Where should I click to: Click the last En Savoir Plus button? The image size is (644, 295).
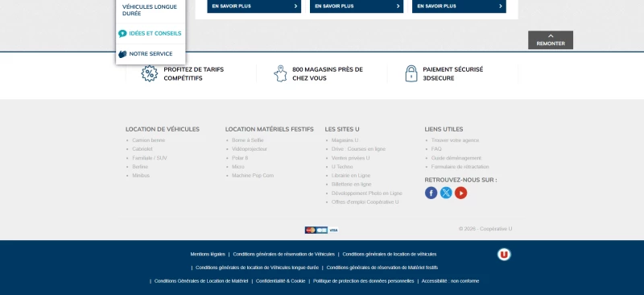point(459,6)
